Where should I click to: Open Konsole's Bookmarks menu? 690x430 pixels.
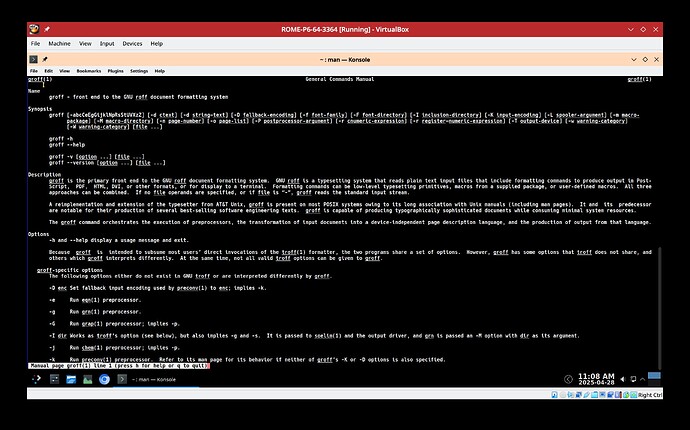pyautogui.click(x=89, y=71)
